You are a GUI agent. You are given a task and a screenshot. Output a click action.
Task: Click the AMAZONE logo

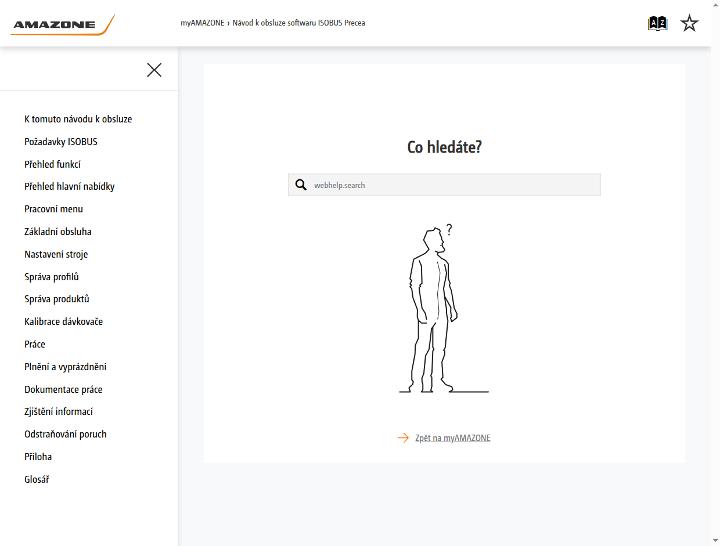pyautogui.click(x=62, y=24)
